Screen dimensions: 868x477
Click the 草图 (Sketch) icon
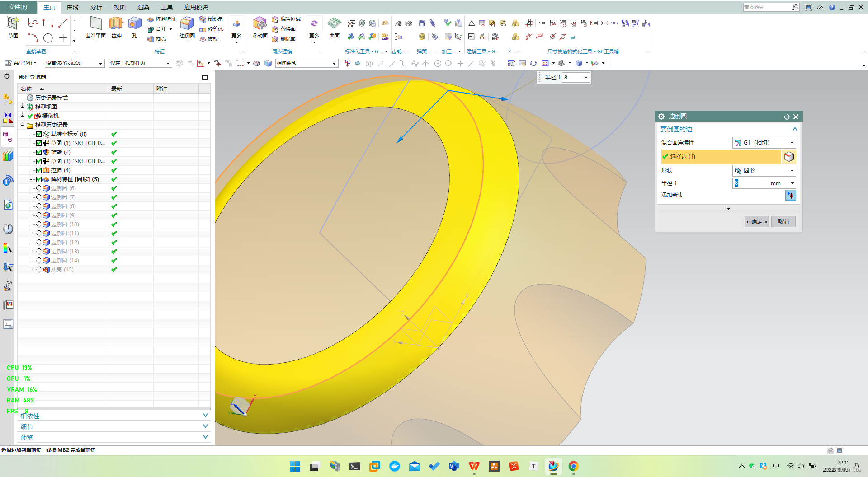[13, 23]
